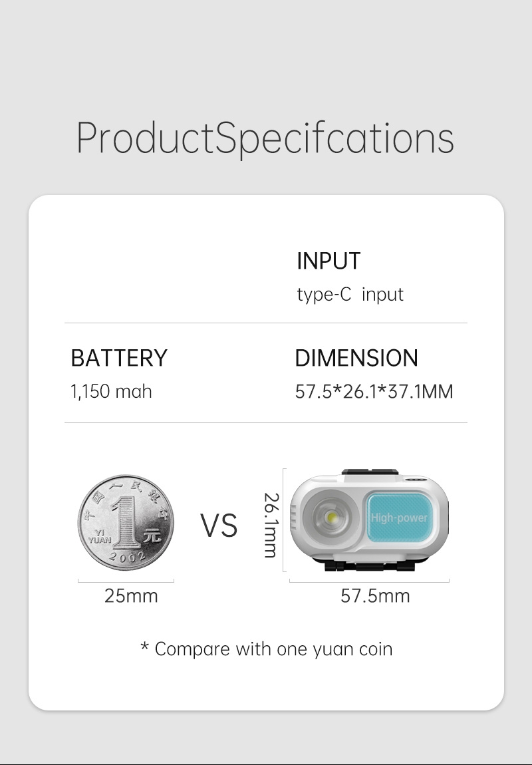Screen dimensions: 532x765
Task: Select the type-C input text
Action: point(350,295)
